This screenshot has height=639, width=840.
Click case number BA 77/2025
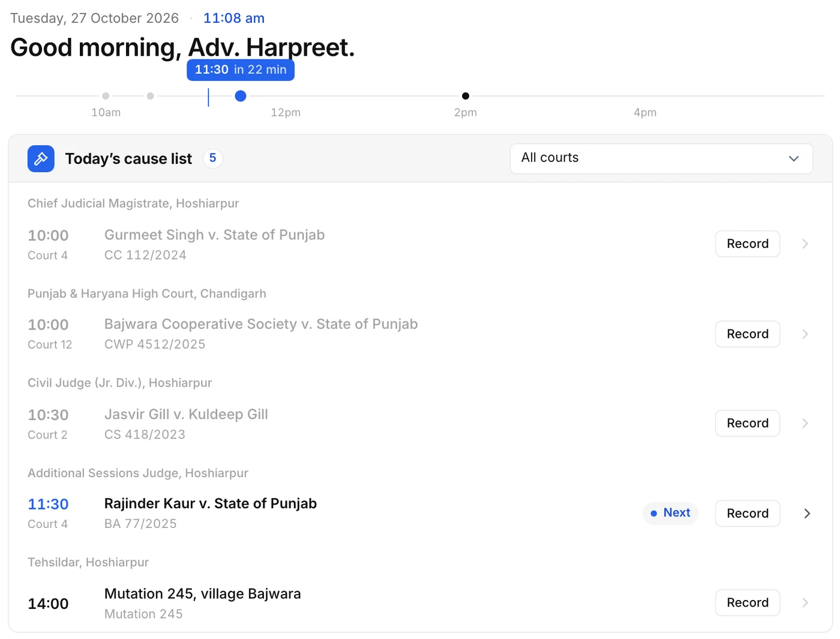click(x=140, y=524)
